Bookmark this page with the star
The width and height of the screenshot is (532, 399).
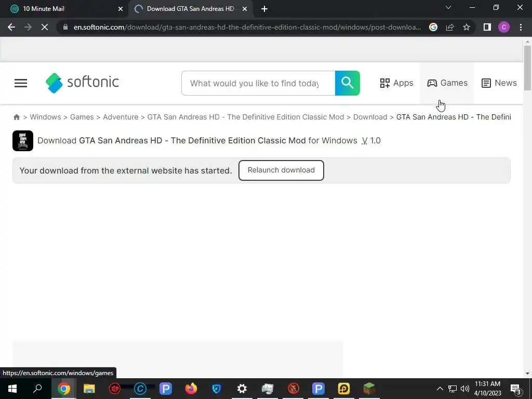click(467, 27)
